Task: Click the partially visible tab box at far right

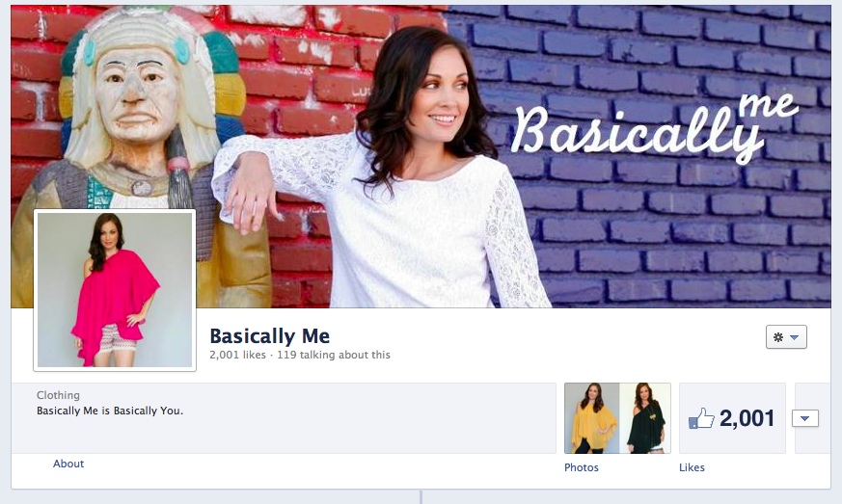Action: [812, 418]
